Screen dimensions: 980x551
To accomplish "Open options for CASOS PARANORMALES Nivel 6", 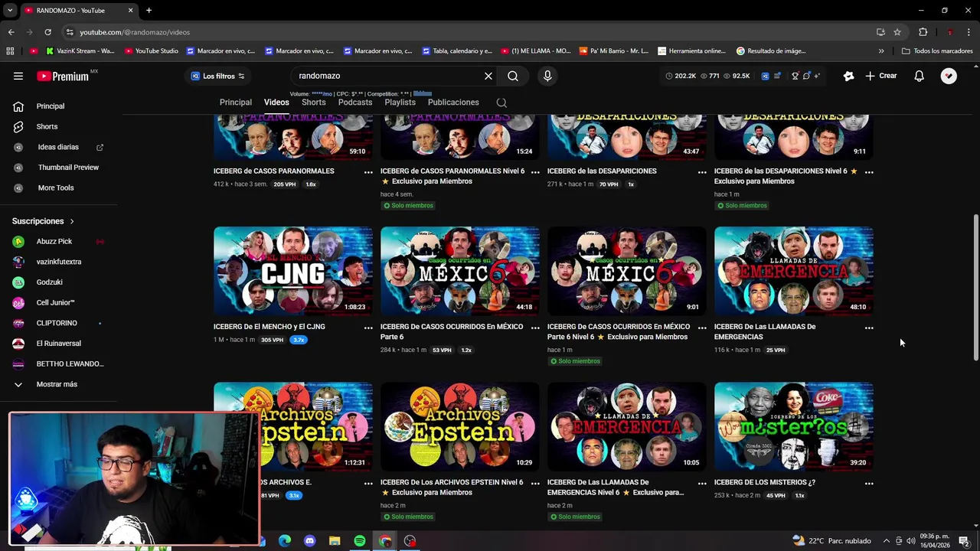I will [x=535, y=172].
